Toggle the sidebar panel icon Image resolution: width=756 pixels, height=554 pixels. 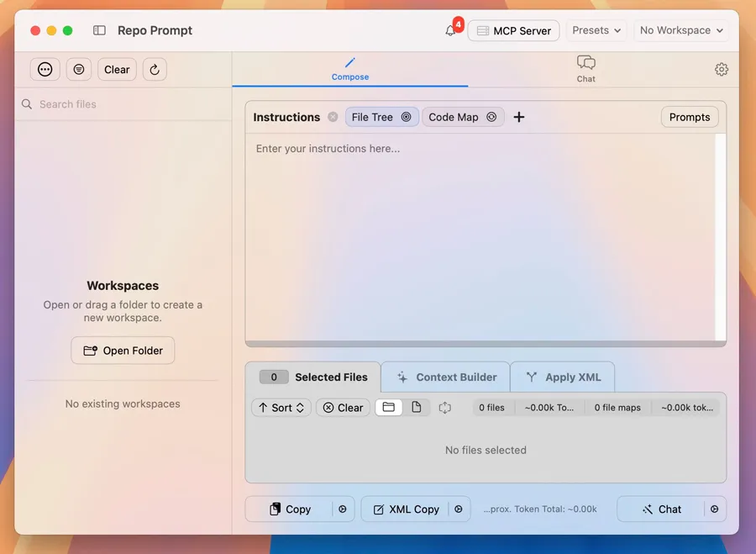coord(99,30)
